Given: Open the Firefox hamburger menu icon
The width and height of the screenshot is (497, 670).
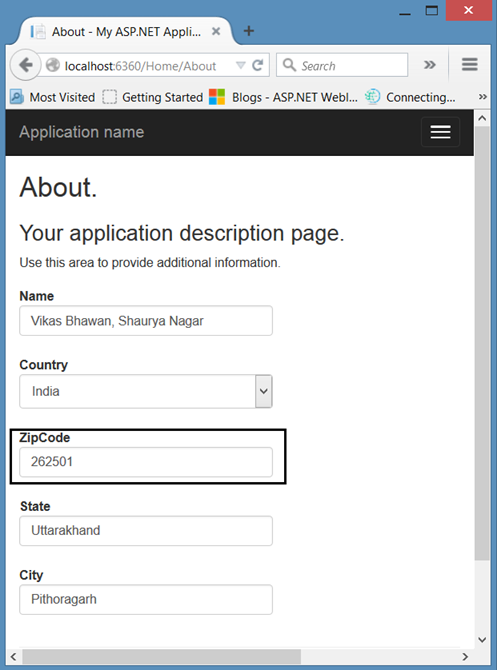Looking at the screenshot, I should pyautogui.click(x=469, y=65).
